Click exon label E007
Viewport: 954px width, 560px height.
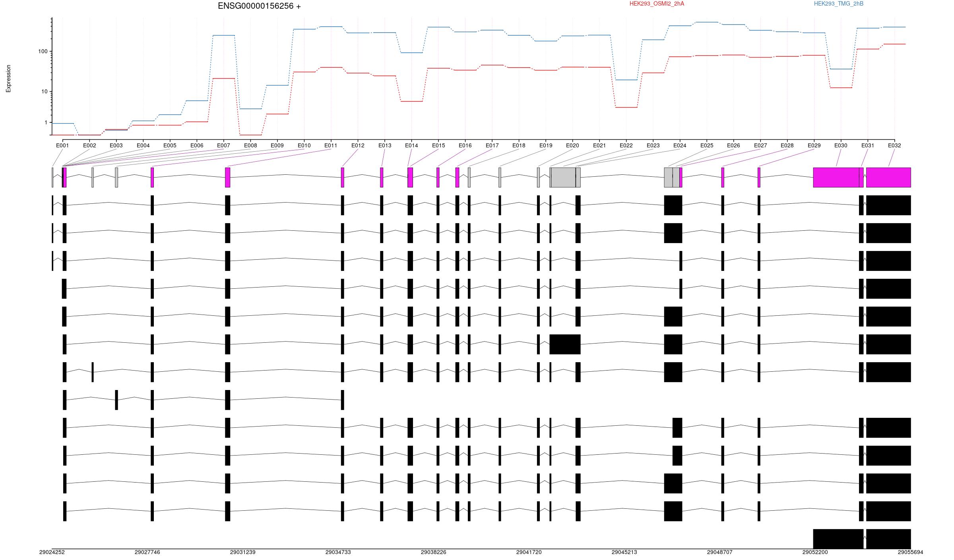click(223, 145)
